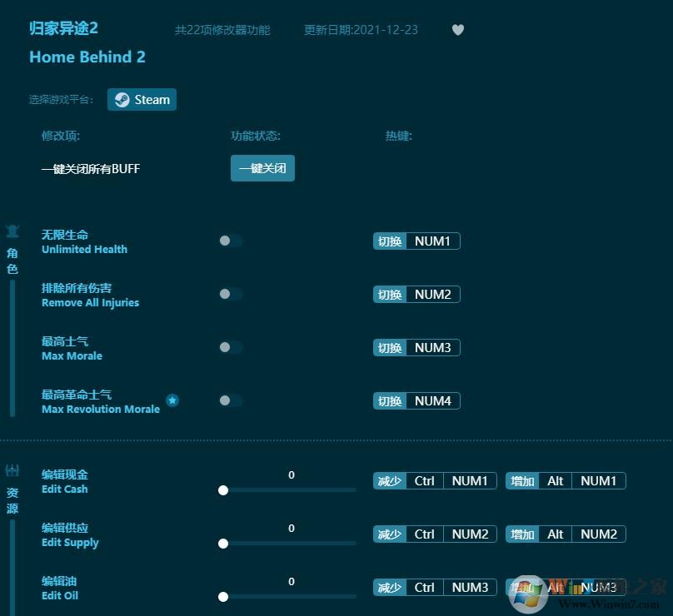Click the 切换 NUM4 hotkey for Max Revolution Morale
Screen dimensions: 673x616
pyautogui.click(x=416, y=400)
